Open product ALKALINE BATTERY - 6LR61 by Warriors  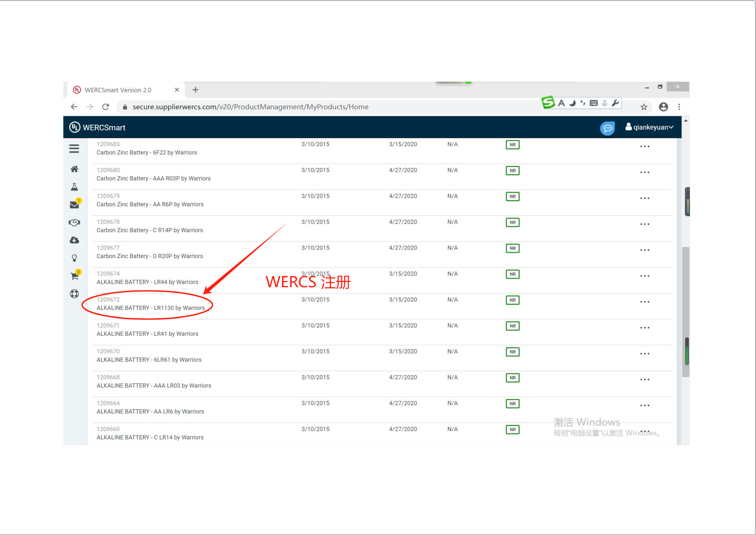point(149,360)
